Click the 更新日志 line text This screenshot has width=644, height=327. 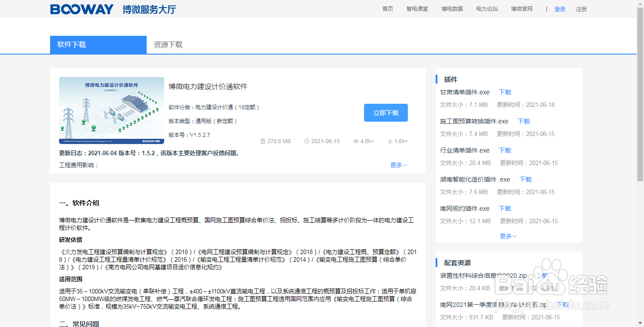coord(150,153)
